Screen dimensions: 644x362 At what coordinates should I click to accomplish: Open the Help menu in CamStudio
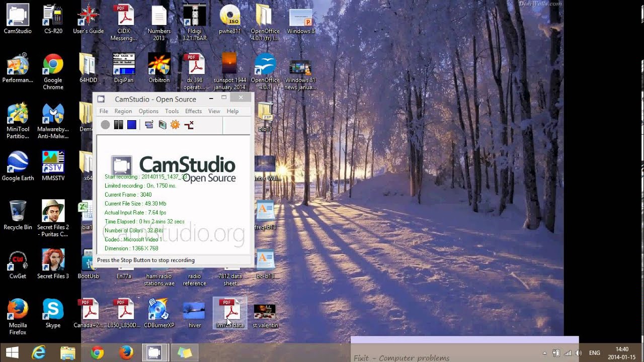click(232, 111)
